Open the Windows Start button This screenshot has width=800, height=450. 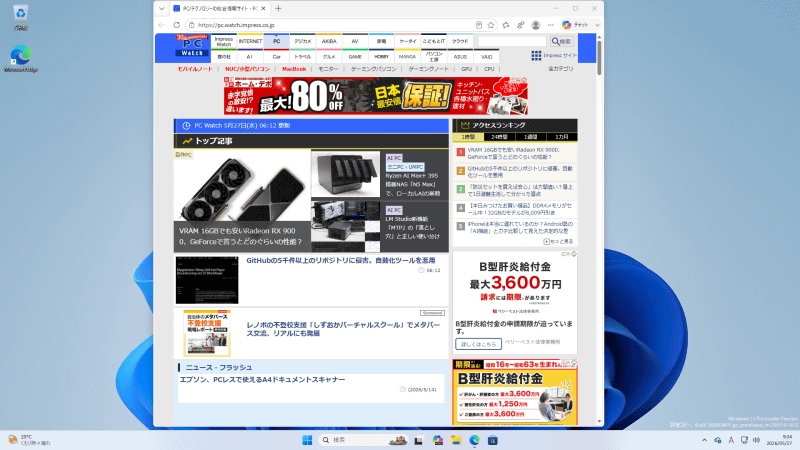click(x=307, y=440)
